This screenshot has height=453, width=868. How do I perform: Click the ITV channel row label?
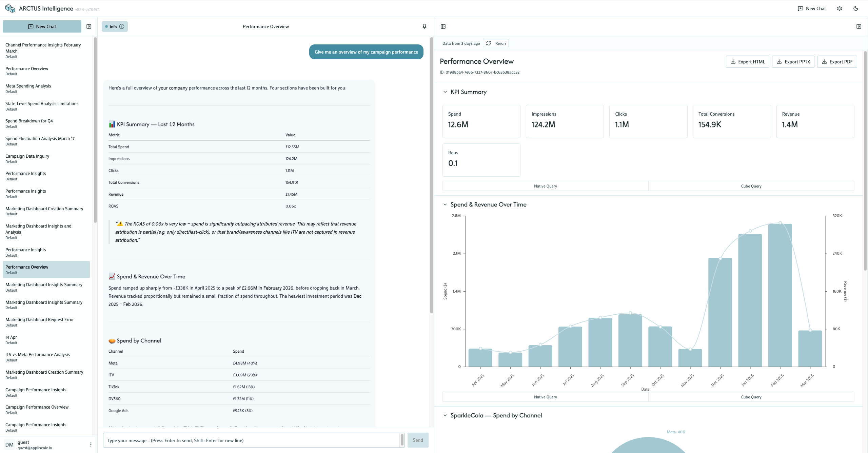(x=111, y=375)
